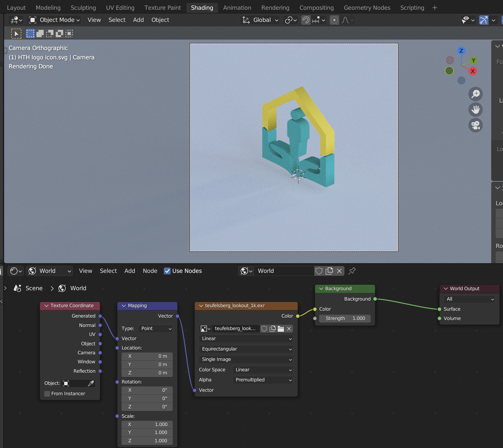The image size is (503, 448).
Task: Switch to the Geometry Nodes workspace tab
Action: click(367, 7)
